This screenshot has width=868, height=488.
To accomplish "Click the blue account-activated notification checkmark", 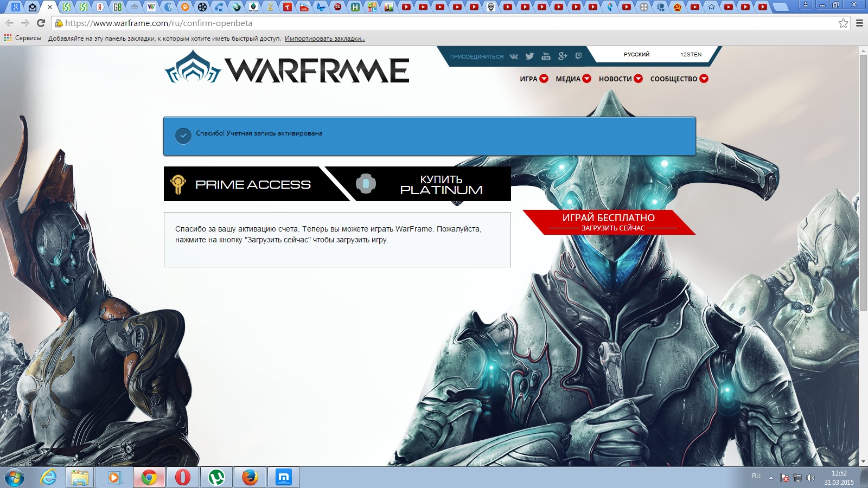I will [183, 136].
